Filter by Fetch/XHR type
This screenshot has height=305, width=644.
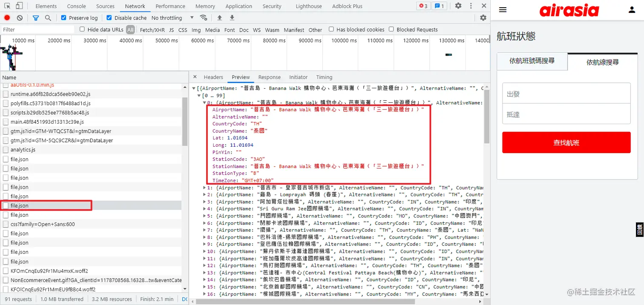pos(152,29)
